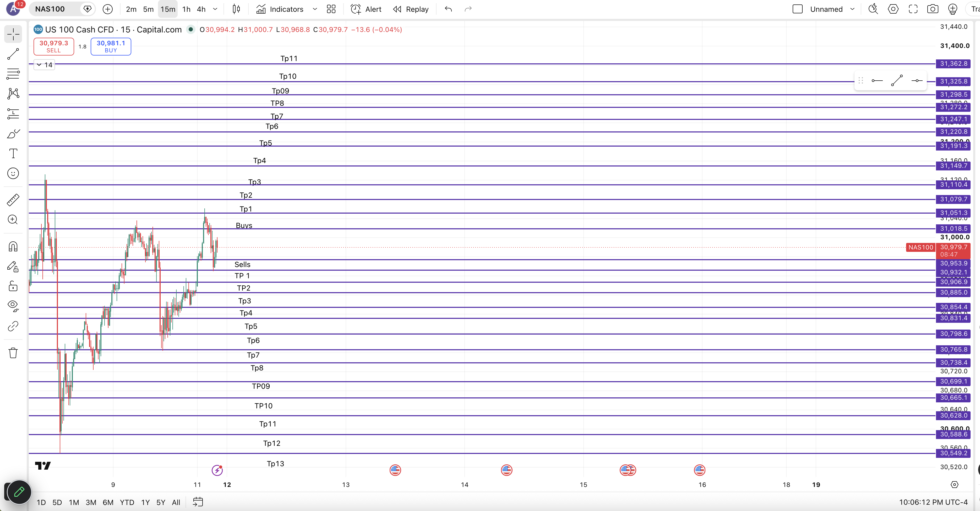Set date range to 5D
Viewport: 980px width, 511px height.
(57, 502)
